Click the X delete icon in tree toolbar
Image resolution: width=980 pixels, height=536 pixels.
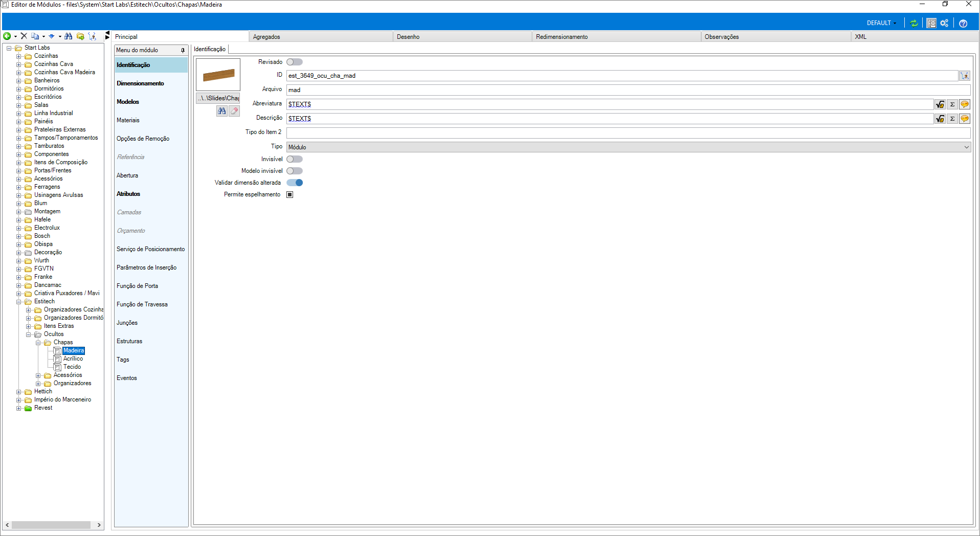(24, 36)
